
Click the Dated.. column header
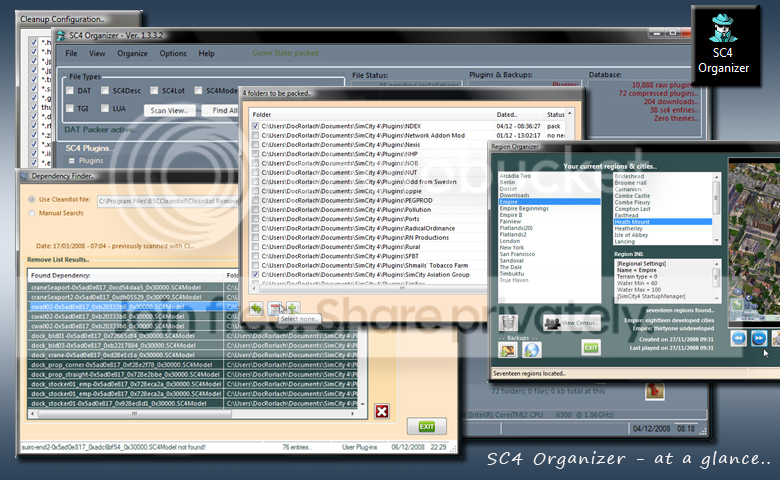tap(518, 114)
